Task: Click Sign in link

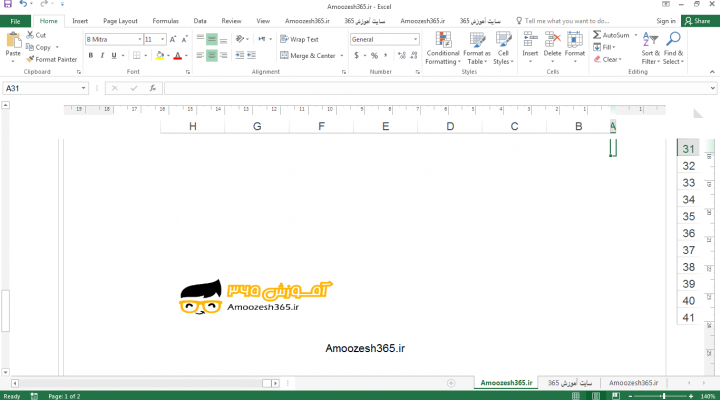Action: click(x=666, y=21)
